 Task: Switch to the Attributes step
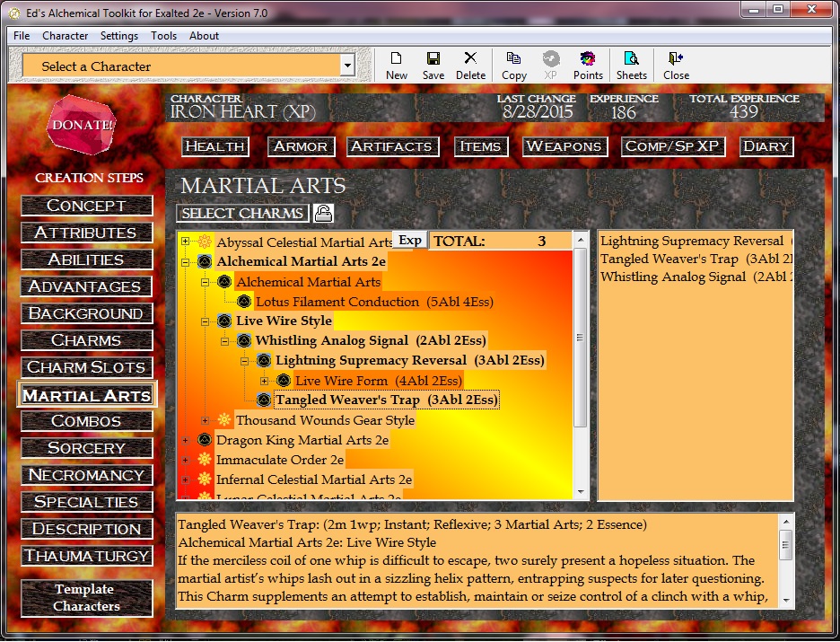tap(86, 233)
